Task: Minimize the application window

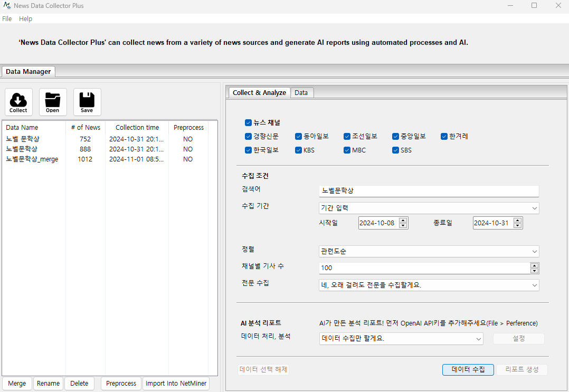Action: tap(510, 5)
